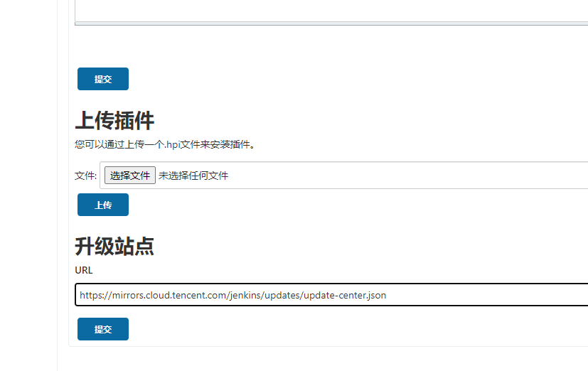Screen dimensions: 588x371
Task: Click the URL label above the input
Action: tap(84, 270)
